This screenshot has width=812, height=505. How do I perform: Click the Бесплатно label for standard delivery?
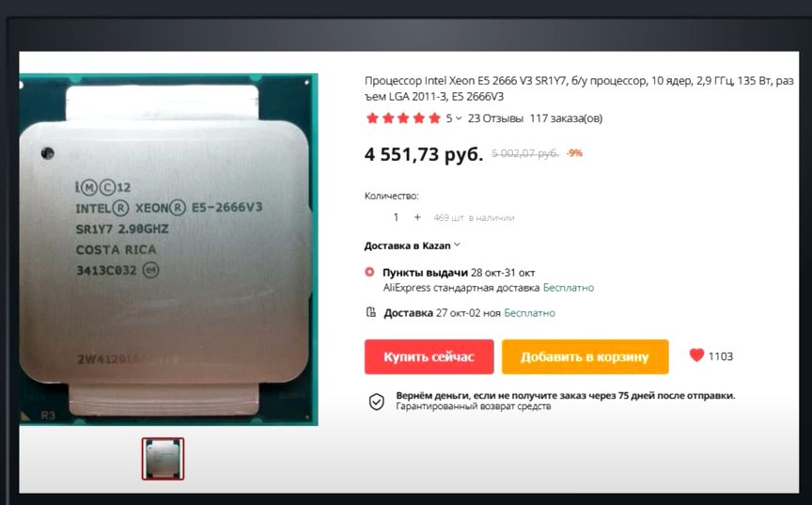click(x=568, y=288)
